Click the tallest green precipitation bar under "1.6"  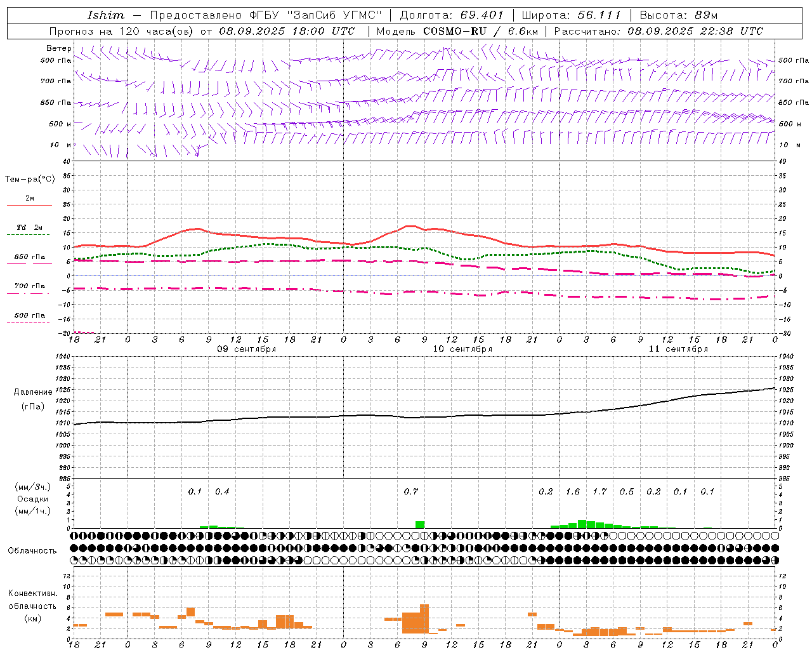coord(582,524)
